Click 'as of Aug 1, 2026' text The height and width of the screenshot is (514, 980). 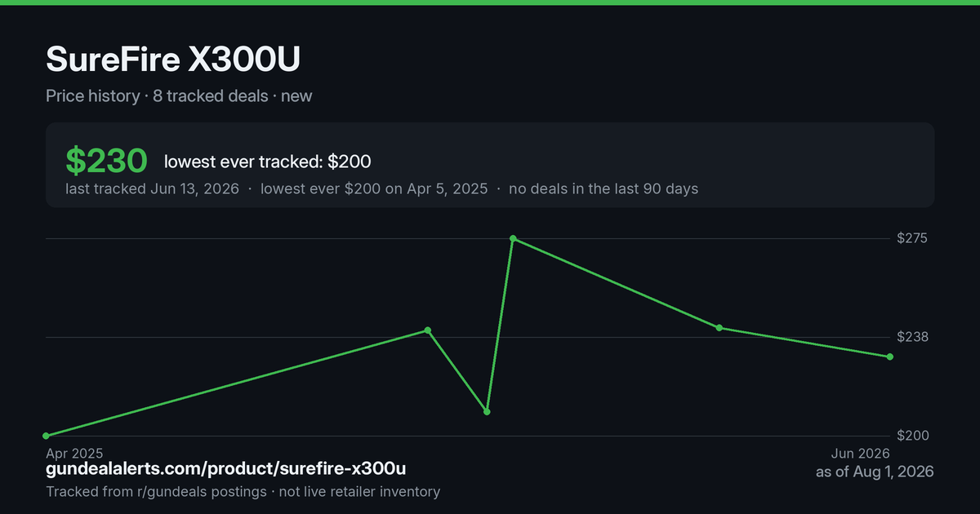[875, 472]
